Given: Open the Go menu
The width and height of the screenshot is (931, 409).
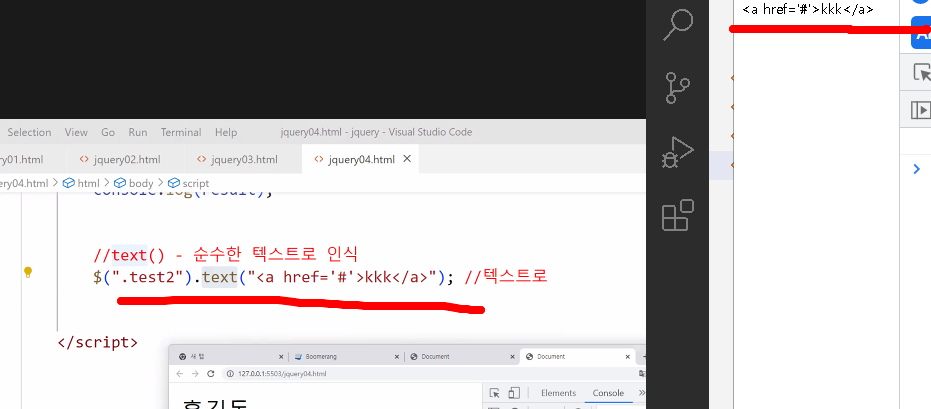Looking at the screenshot, I should point(107,132).
